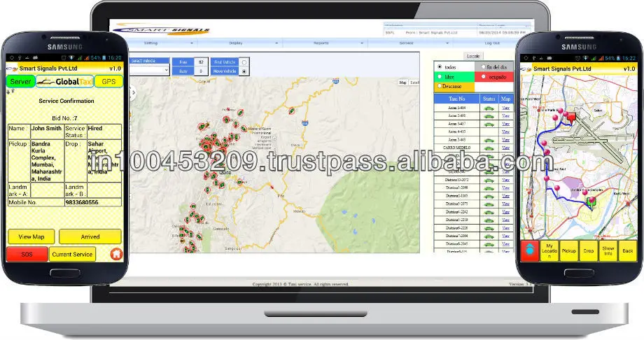Screen dimensions: 644x340
Task: Tap the red SOS button
Action: tap(27, 254)
